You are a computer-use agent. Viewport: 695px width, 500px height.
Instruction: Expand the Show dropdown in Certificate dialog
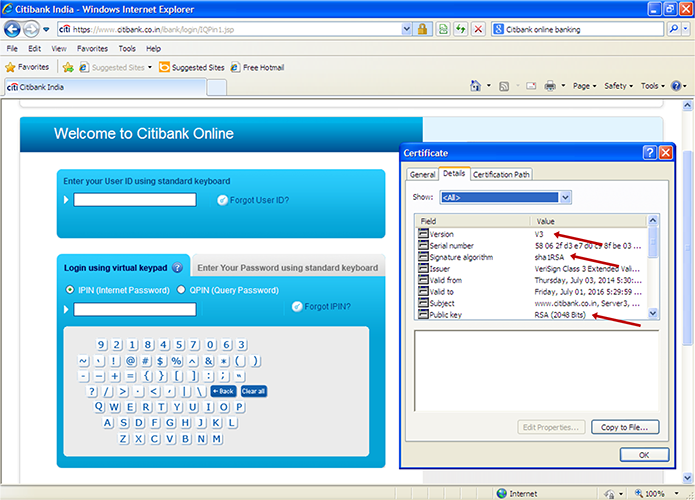tap(565, 197)
